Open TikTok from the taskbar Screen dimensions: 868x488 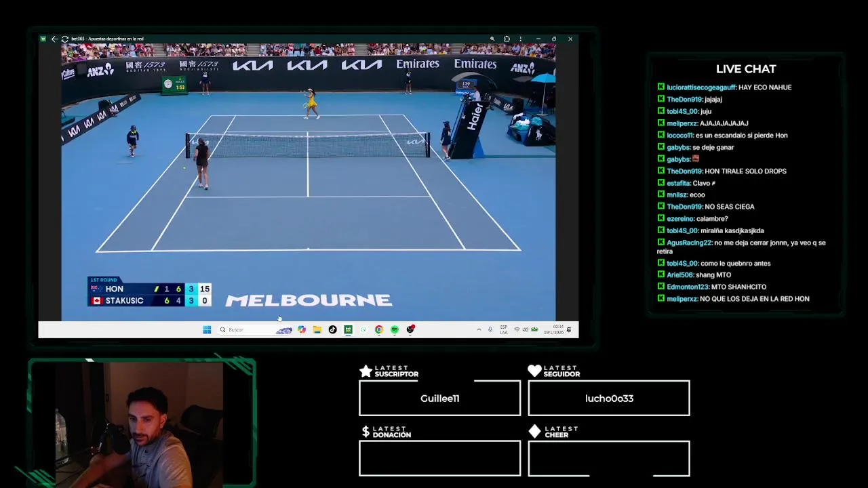(x=332, y=329)
